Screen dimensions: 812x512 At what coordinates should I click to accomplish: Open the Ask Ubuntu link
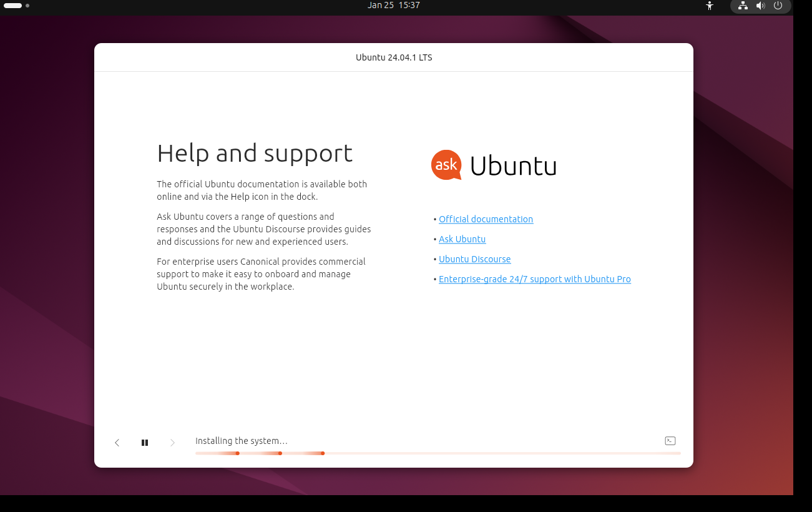[x=462, y=239]
